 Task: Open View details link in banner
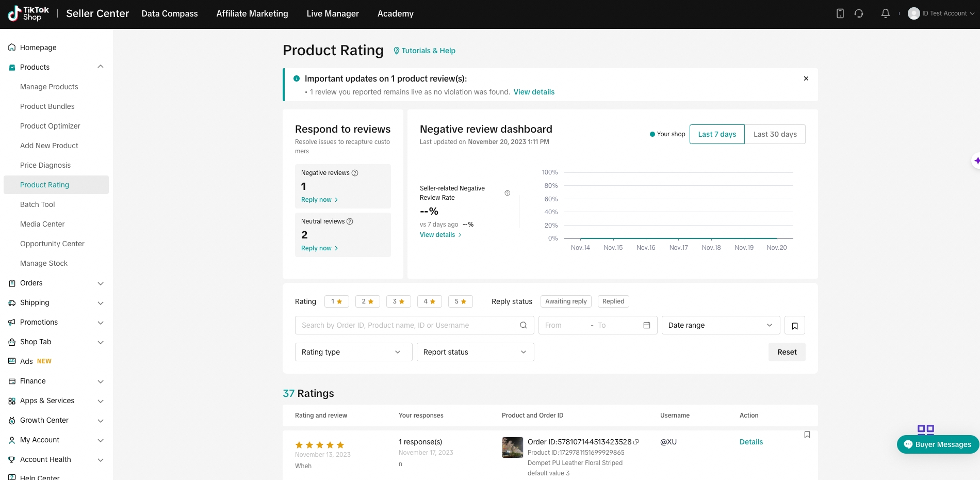point(534,92)
